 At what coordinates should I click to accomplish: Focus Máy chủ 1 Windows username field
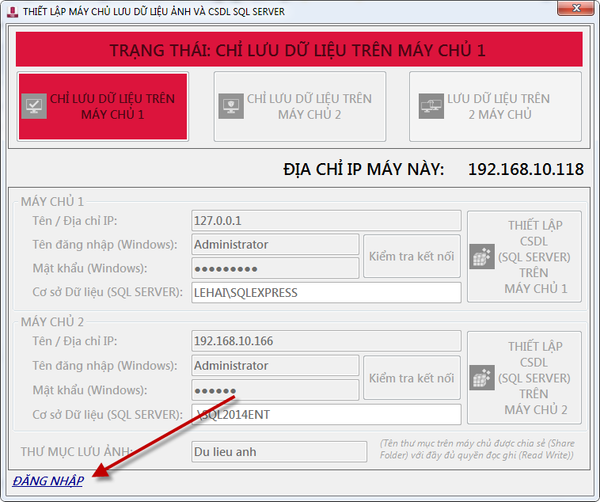(275, 244)
